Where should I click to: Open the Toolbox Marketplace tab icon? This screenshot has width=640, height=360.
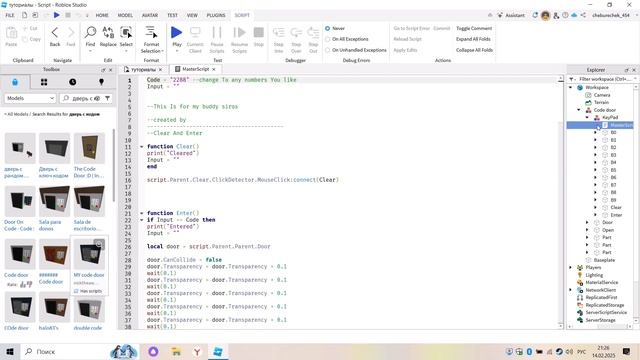(x=15, y=82)
